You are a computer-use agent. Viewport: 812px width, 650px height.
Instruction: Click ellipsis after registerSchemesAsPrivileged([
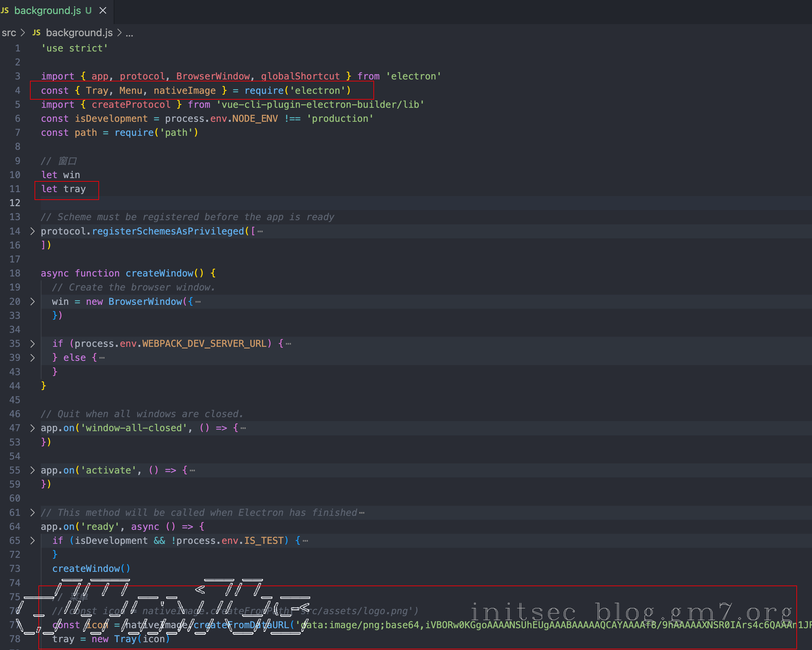pos(260,232)
